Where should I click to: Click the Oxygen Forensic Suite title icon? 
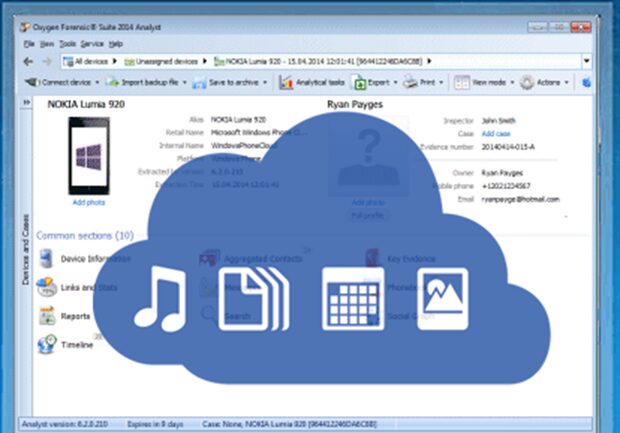pyautogui.click(x=25, y=27)
